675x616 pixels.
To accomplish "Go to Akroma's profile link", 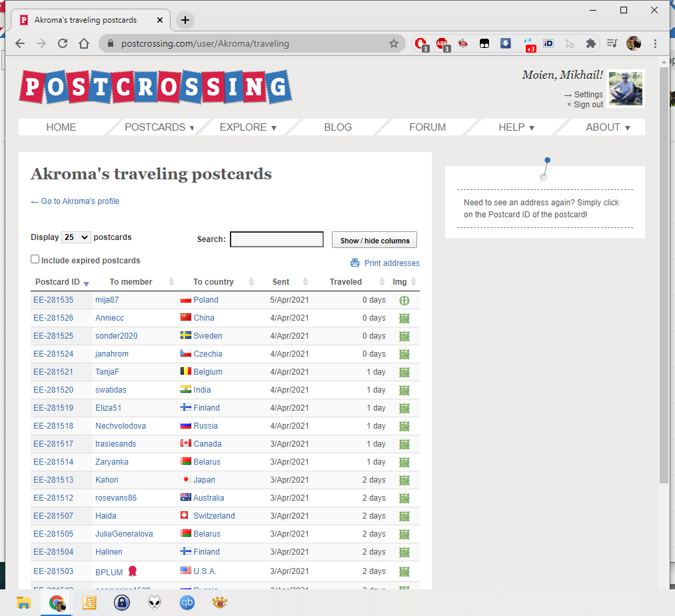I will point(75,201).
